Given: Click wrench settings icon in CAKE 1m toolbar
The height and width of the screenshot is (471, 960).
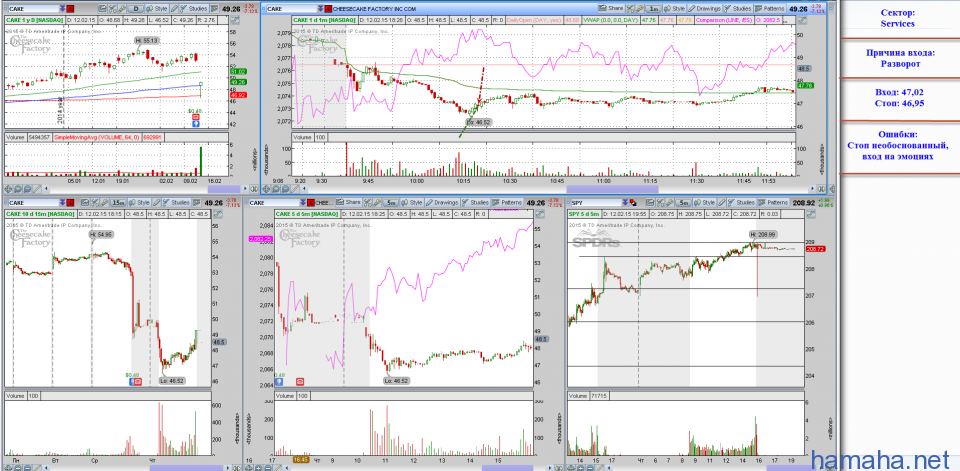Looking at the screenshot, I should click(639, 9).
